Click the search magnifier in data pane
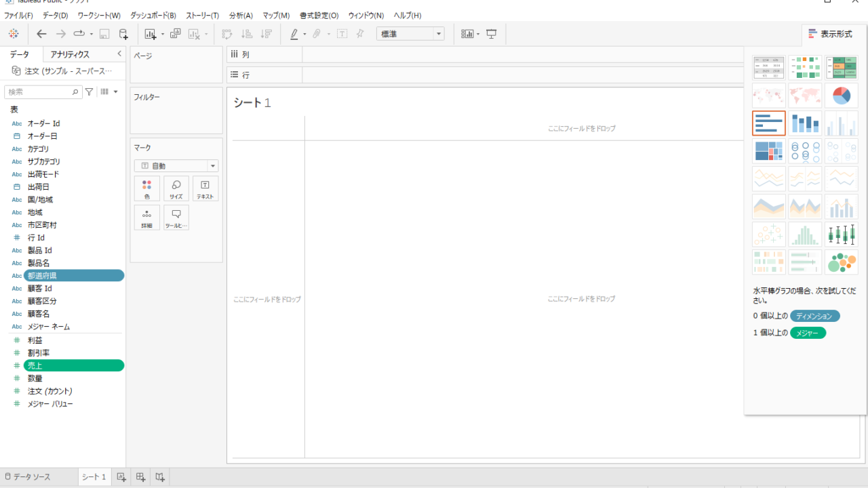Screen dimensions: 868x488 (75, 91)
